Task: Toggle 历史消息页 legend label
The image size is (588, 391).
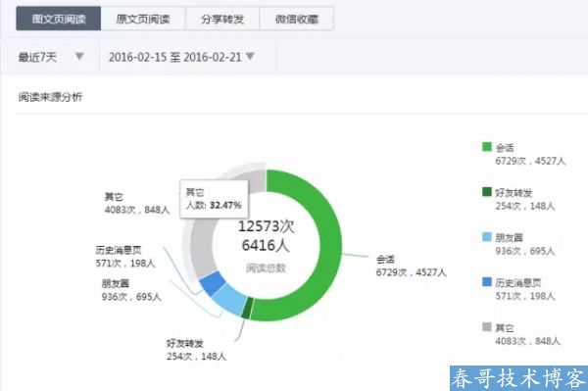Action: (x=517, y=282)
